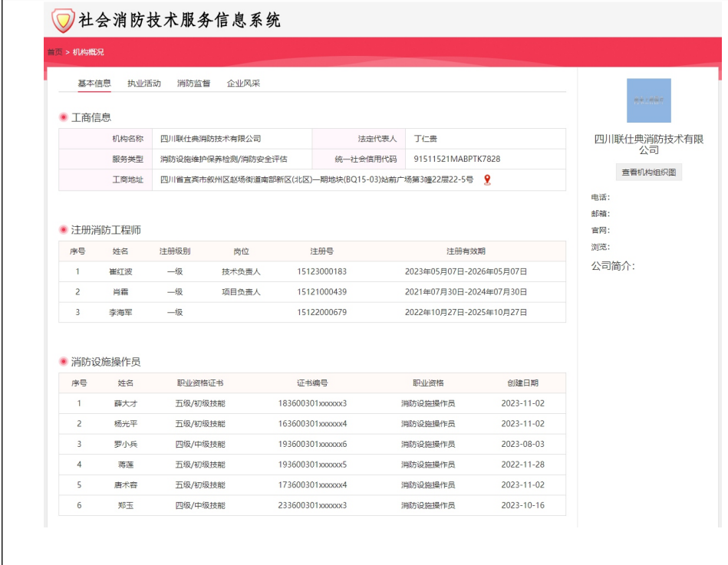728x565 pixels.
Task: Click validity period 2023年05月07日-2026年05月07日
Action: tap(466, 272)
